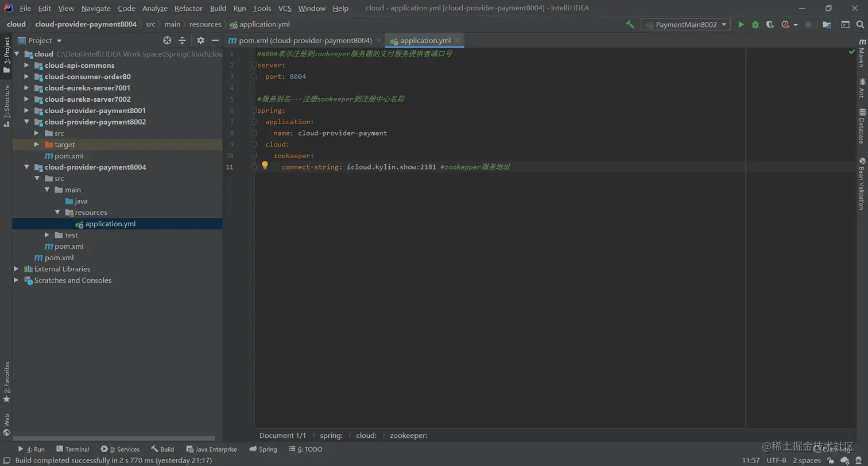Open Project Structure icon in toolbar

[x=827, y=25]
